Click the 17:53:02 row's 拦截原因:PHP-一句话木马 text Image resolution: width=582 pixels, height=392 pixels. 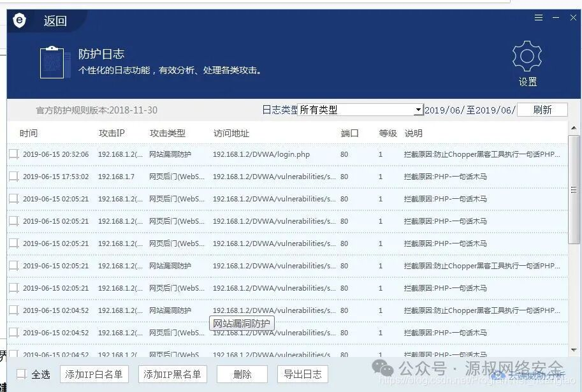click(x=445, y=177)
